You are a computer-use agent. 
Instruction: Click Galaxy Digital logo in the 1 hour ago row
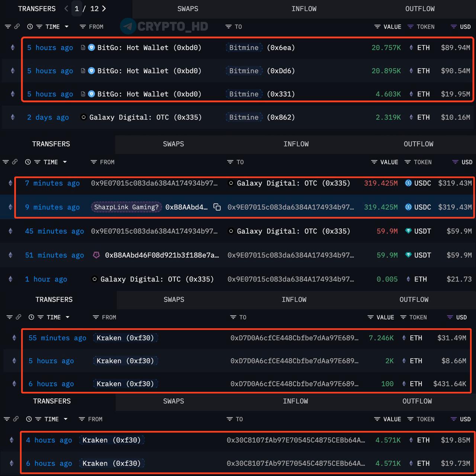pos(94,279)
